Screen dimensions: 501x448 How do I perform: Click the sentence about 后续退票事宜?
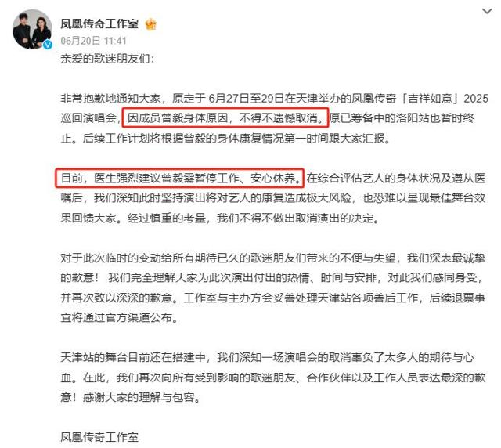pyautogui.click(x=273, y=308)
